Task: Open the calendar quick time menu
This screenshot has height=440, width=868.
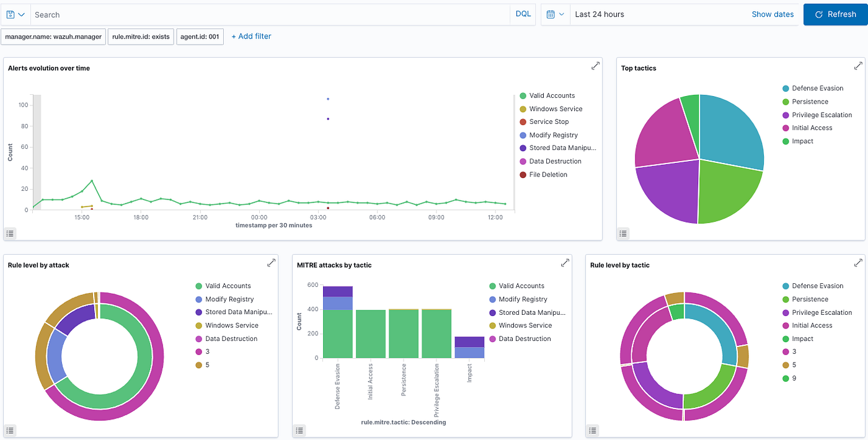Action: pos(556,14)
